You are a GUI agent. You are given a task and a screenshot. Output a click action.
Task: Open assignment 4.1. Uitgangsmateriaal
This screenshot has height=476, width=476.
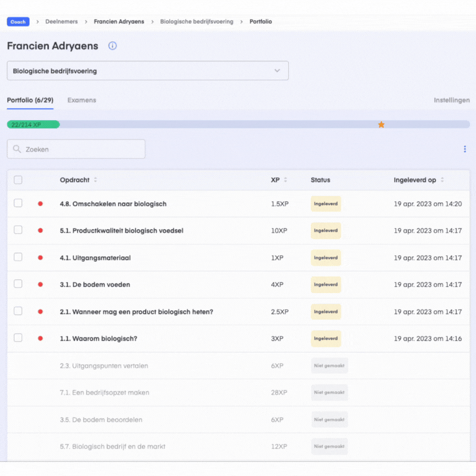pyautogui.click(x=95, y=258)
